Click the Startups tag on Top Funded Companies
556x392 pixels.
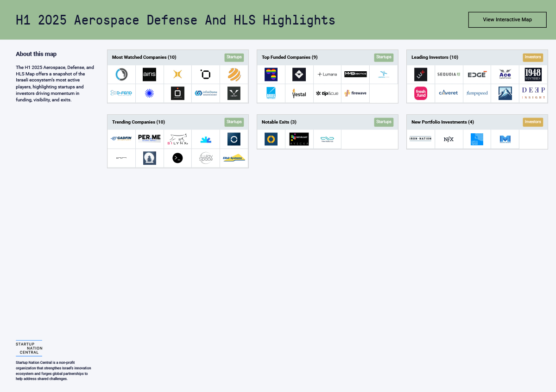pos(384,57)
